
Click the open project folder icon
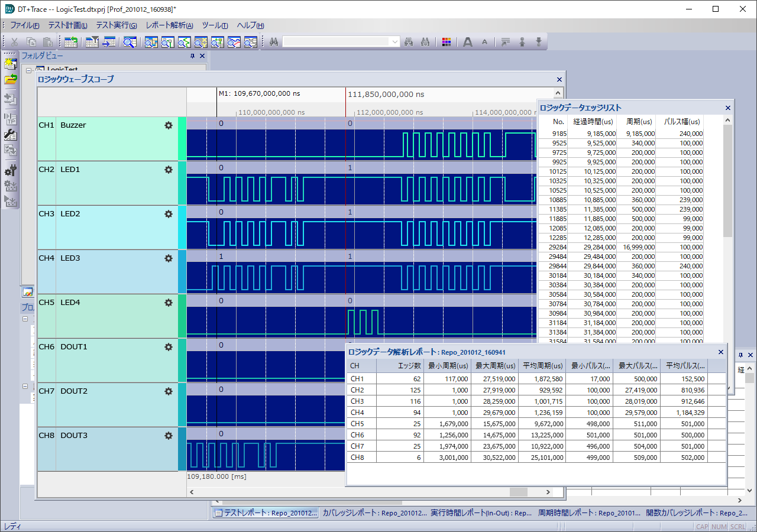point(10,79)
